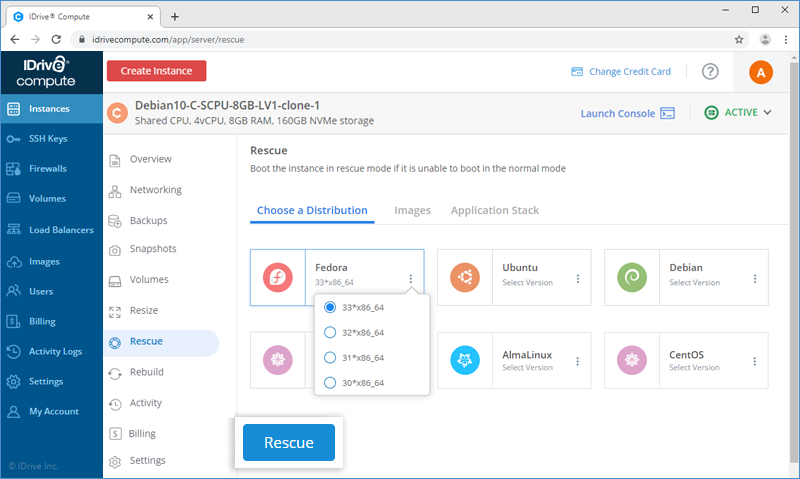Click the IDrive Compute logo
The width and height of the screenshot is (800, 479).
pos(46,72)
